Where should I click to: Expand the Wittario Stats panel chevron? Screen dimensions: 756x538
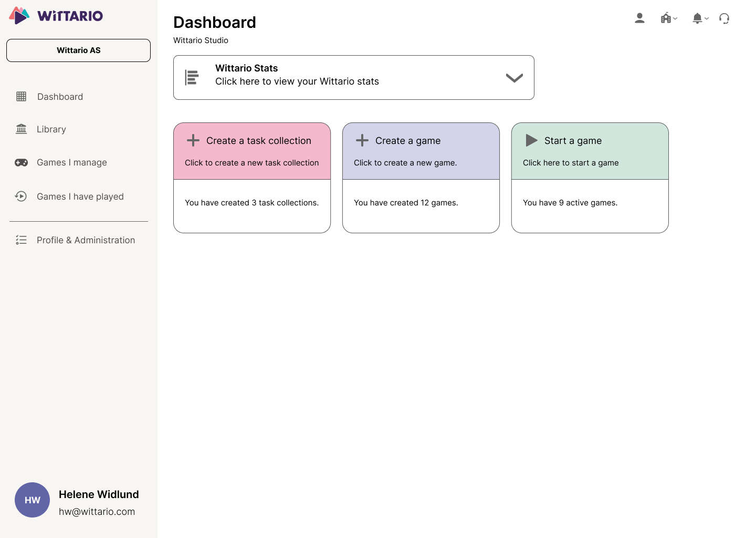pyautogui.click(x=514, y=77)
